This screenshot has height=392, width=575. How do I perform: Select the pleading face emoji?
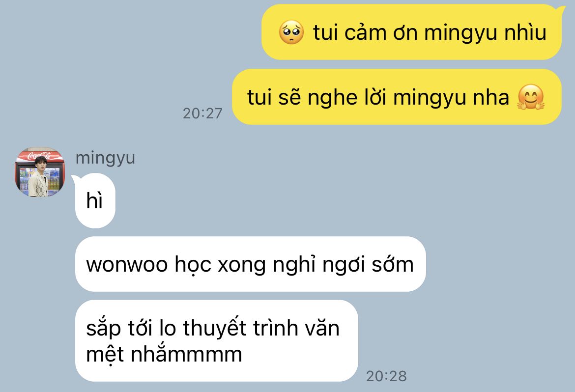pyautogui.click(x=291, y=32)
